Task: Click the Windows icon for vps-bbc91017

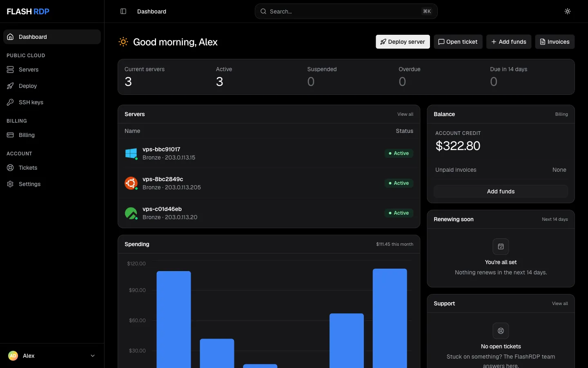Action: 131,153
